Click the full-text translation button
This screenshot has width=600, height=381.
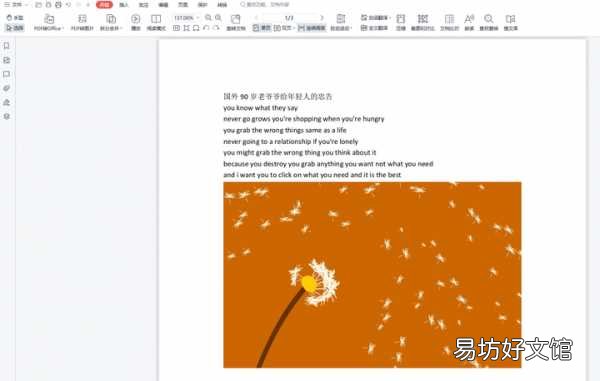coord(375,28)
